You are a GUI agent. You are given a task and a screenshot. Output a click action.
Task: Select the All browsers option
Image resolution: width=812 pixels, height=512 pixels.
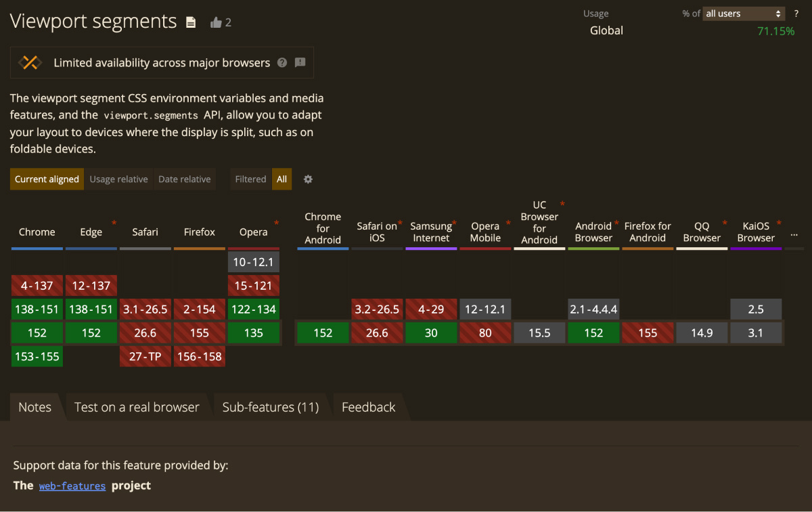pos(281,179)
